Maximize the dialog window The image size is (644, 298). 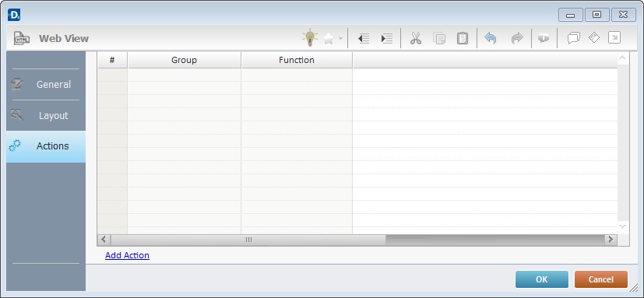(596, 15)
